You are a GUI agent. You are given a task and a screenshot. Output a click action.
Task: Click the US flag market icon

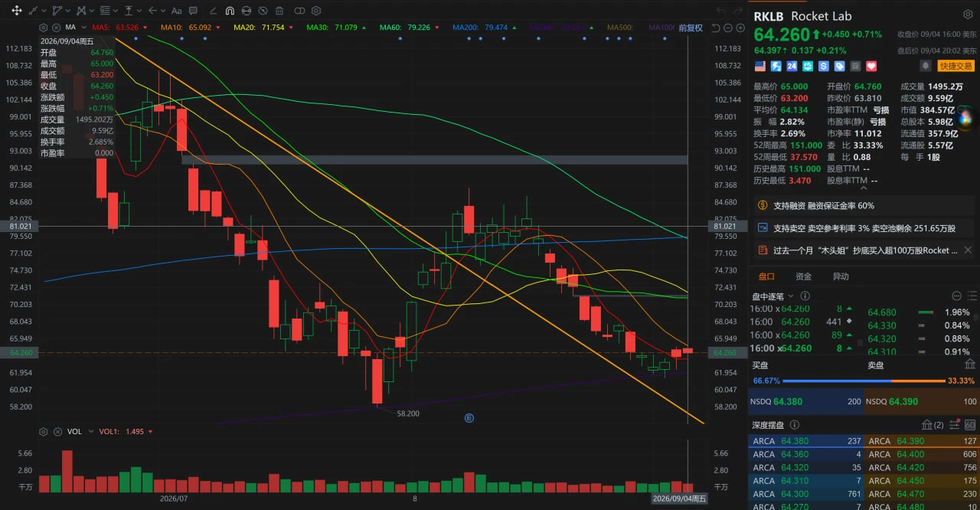(760, 66)
